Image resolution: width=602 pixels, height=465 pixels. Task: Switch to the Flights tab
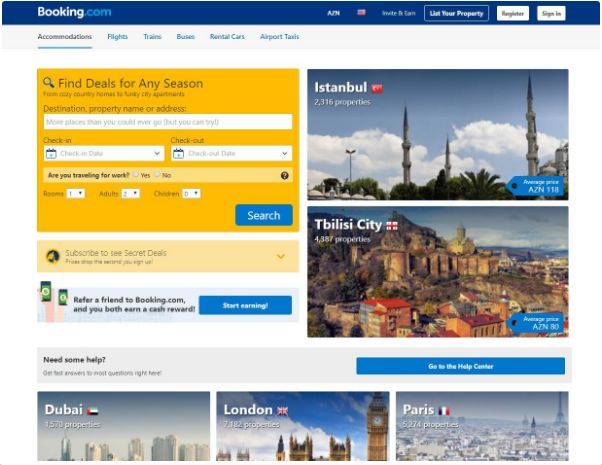pos(117,36)
